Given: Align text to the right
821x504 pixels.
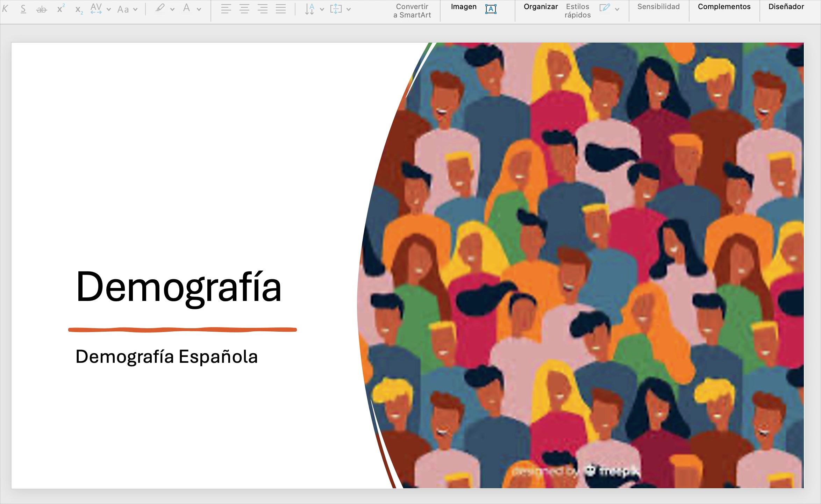Looking at the screenshot, I should pyautogui.click(x=263, y=9).
